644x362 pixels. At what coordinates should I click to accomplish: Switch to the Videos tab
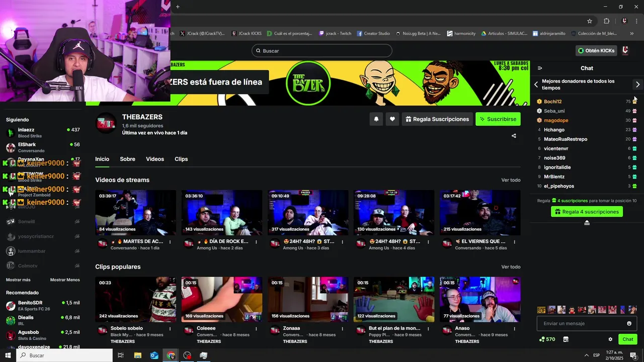pos(155,159)
